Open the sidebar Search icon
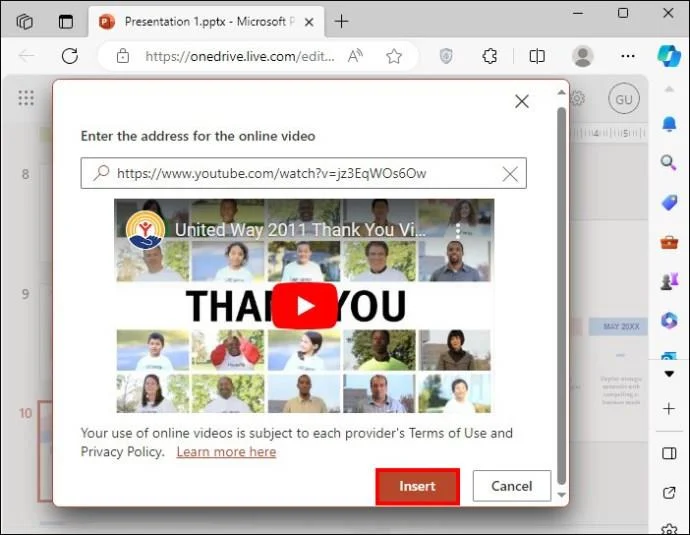Screen dimensions: 690x535 (668, 163)
